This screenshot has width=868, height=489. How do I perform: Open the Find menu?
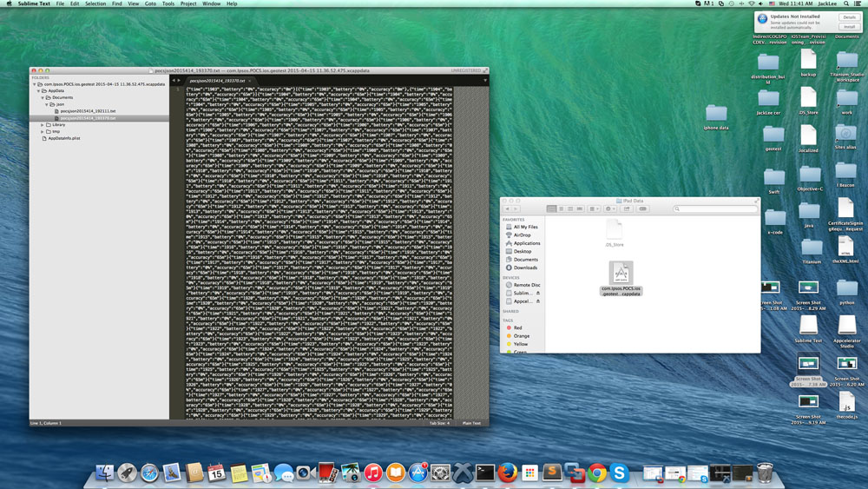click(117, 3)
